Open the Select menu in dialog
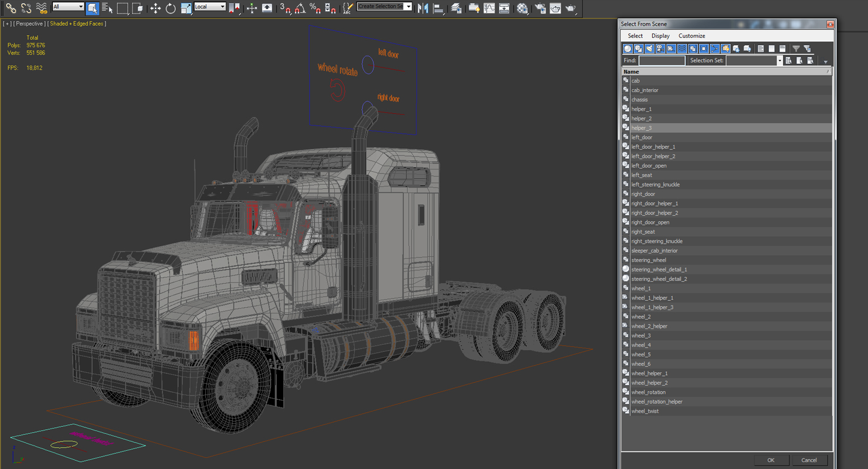This screenshot has height=469, width=868. 635,36
